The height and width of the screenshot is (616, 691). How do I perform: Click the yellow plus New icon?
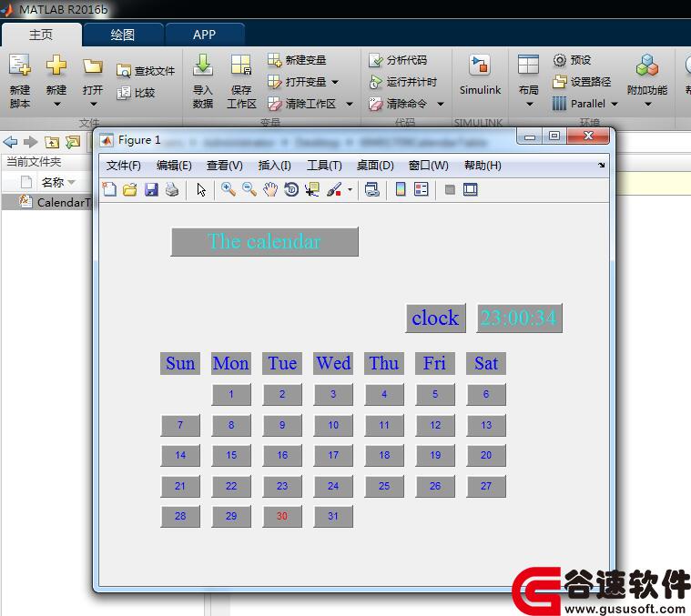(x=56, y=66)
